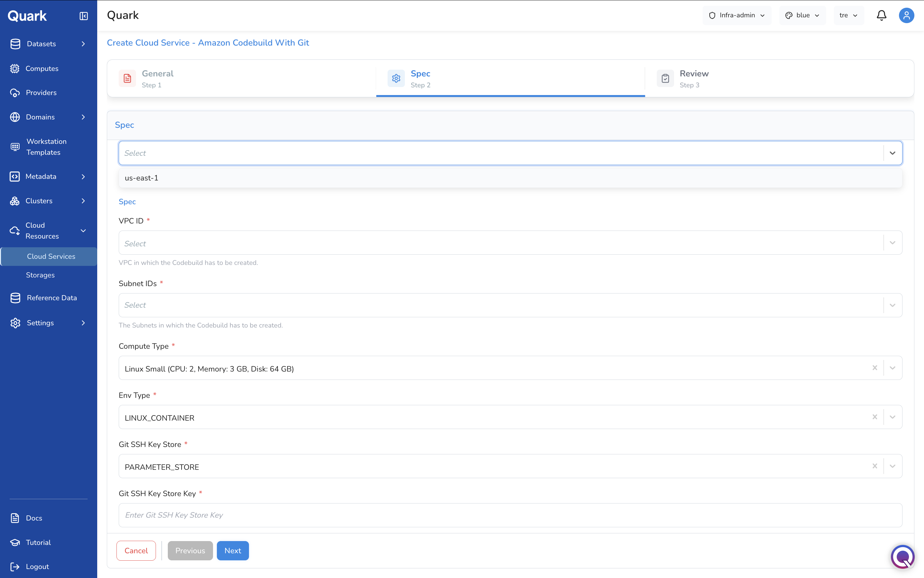Select the Spec step tab
The height and width of the screenshot is (578, 924).
click(510, 78)
